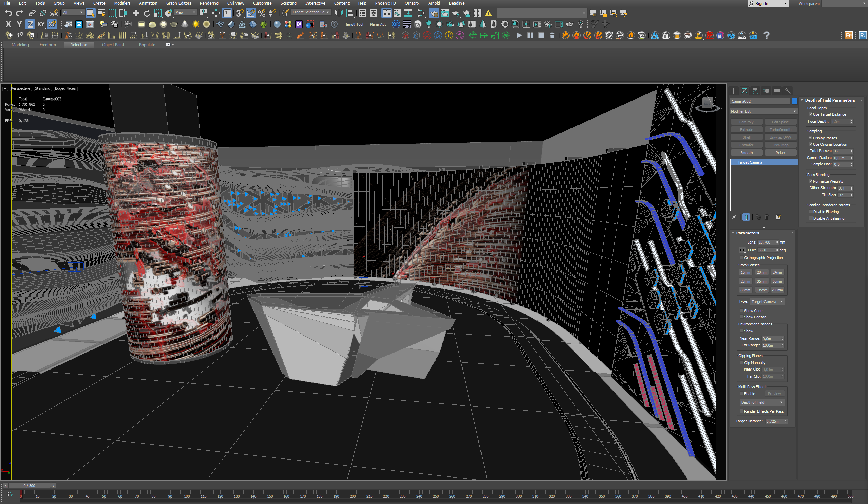Viewport: 868px width, 504px height.
Task: Open the Rendering menu
Action: [209, 3]
